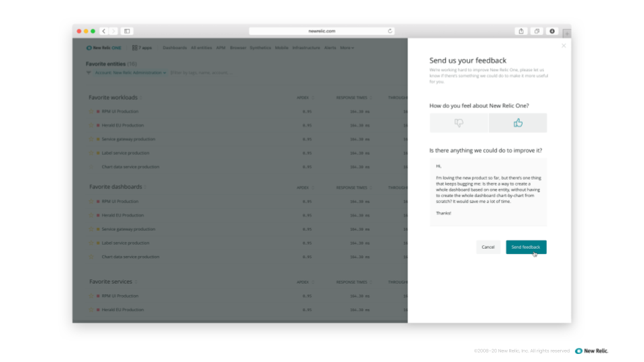
Task: Toggle star for Herald EU Production in Favorite services
Action: point(91,310)
